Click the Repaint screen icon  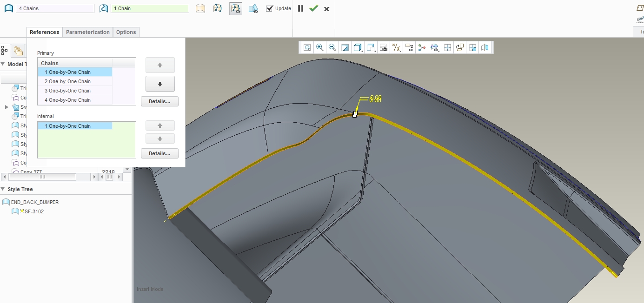point(345,47)
